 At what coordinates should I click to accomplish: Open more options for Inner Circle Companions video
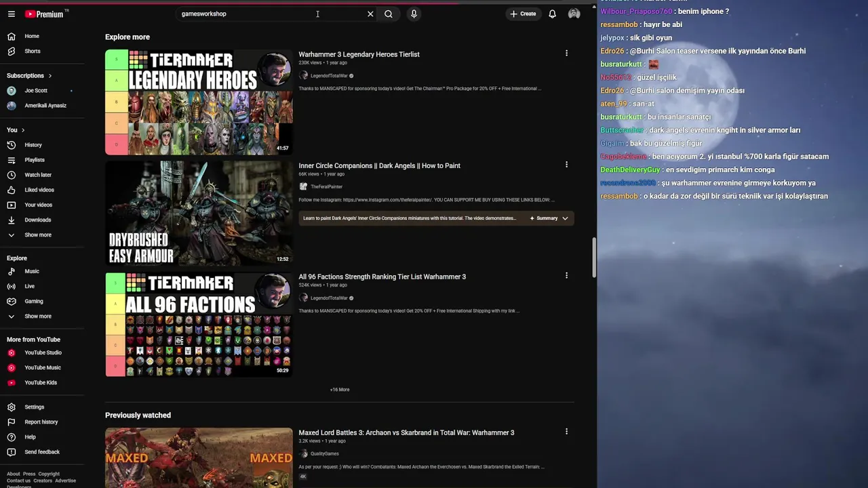(566, 164)
